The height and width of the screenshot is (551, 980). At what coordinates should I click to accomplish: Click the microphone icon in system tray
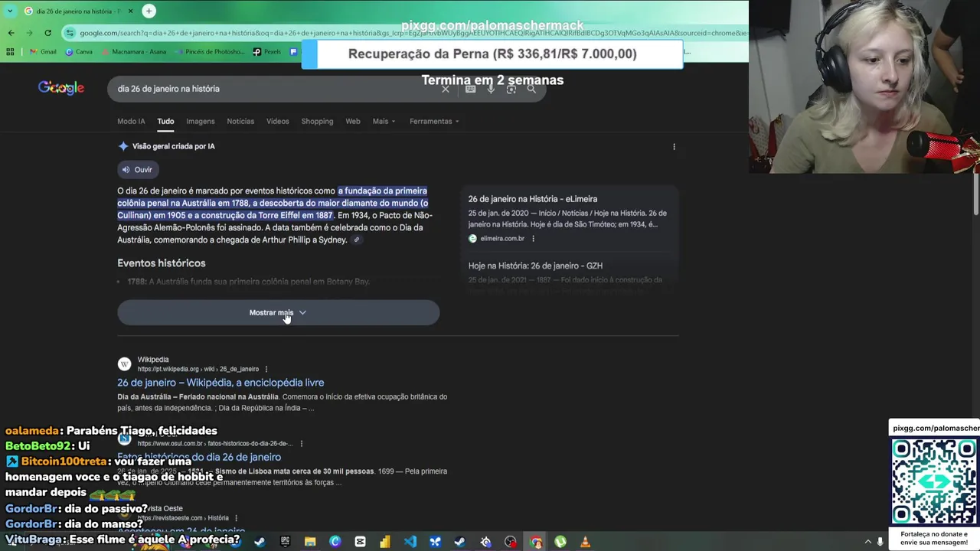point(880,542)
